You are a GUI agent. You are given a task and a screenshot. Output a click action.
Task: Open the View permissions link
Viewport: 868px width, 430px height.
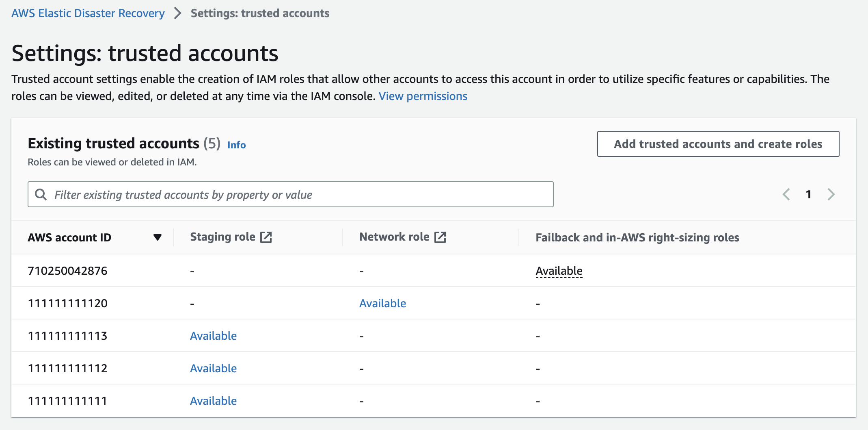click(x=423, y=96)
